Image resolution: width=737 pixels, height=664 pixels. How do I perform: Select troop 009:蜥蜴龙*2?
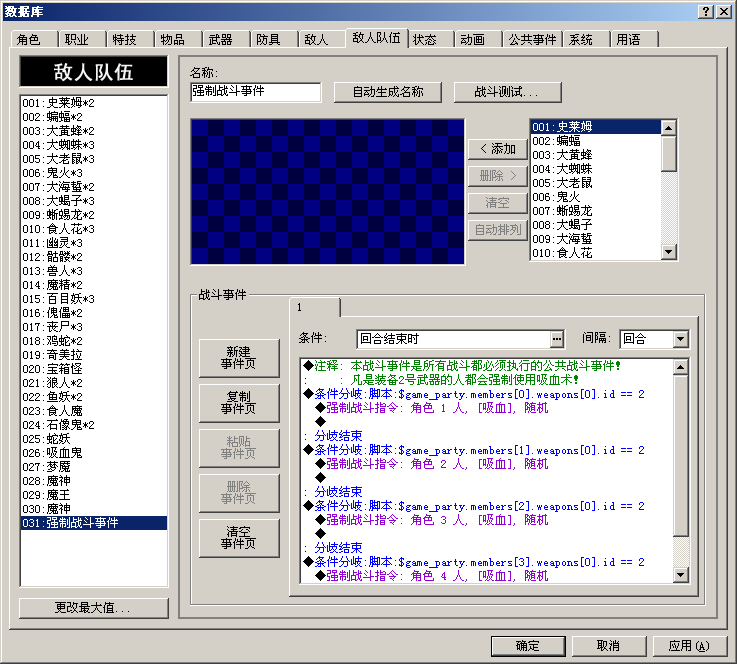tap(94, 215)
